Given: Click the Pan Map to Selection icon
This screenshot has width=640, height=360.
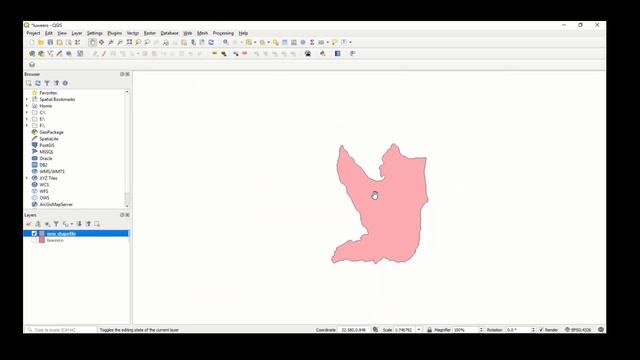Looking at the screenshot, I should click(x=102, y=42).
